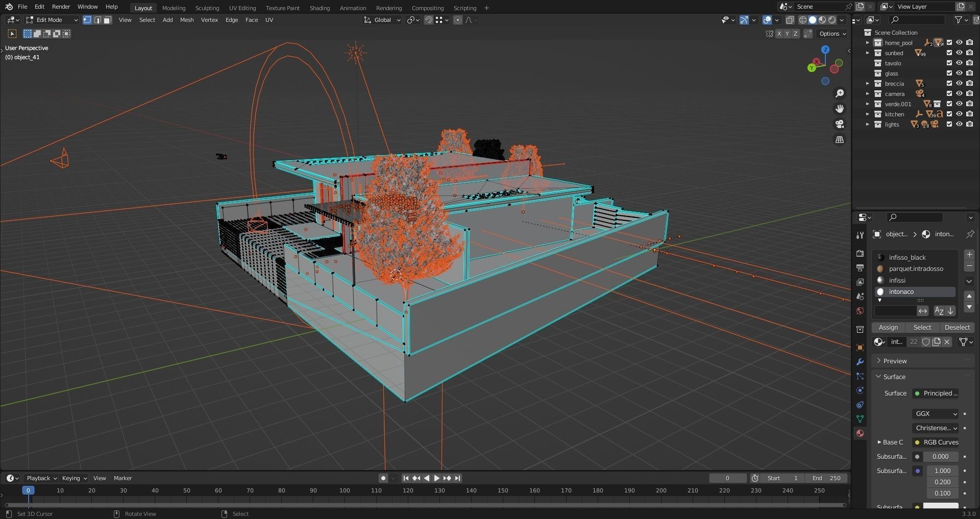The image size is (980, 519).
Task: Open the Render menu
Action: (61, 7)
